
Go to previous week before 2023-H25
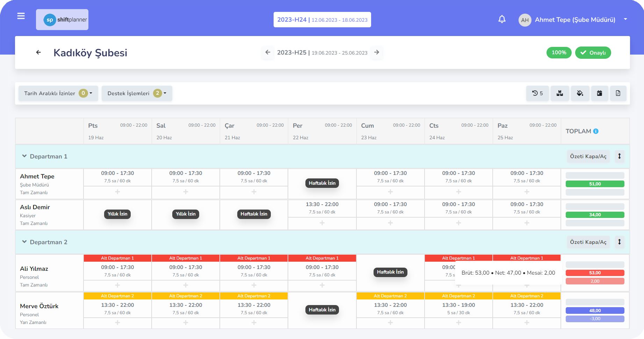(x=268, y=52)
